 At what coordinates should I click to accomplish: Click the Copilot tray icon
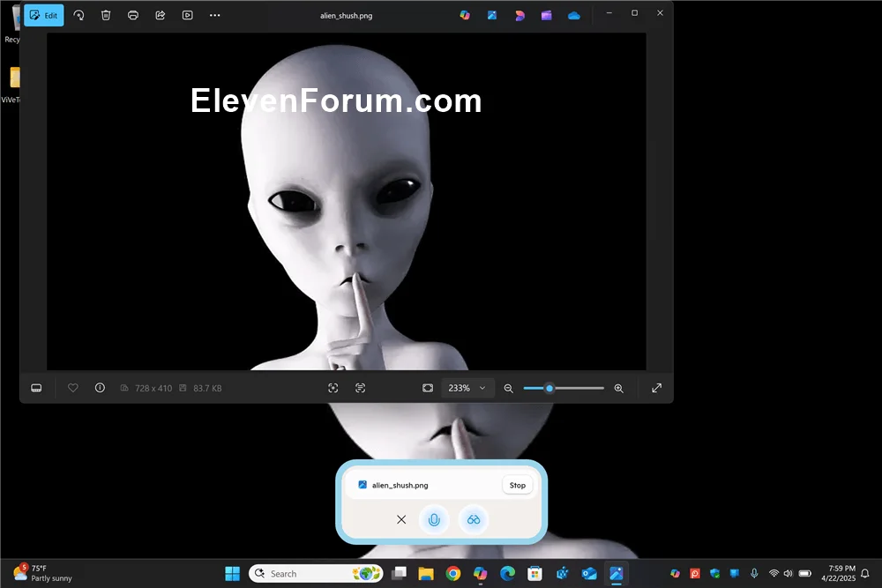[675, 573]
